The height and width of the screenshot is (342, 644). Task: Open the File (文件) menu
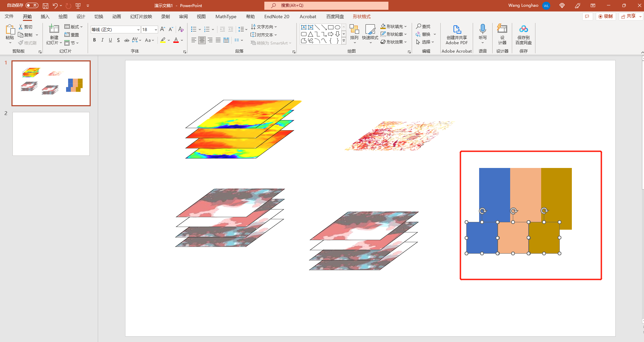[9, 17]
